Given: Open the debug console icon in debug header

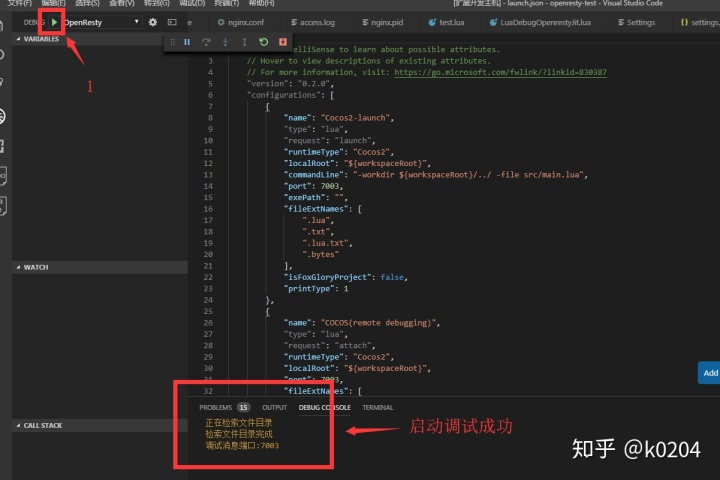Looking at the screenshot, I should coord(172,22).
